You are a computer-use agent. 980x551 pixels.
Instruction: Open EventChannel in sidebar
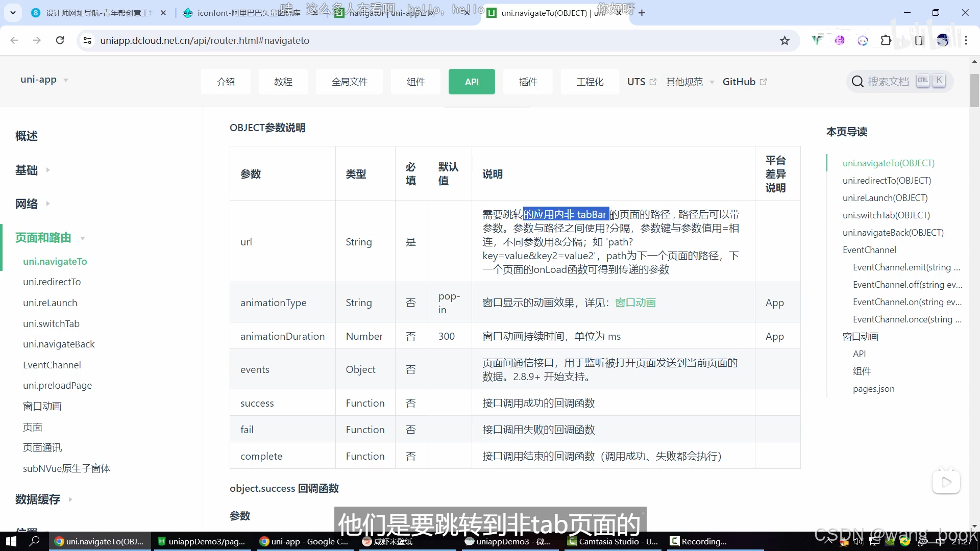click(52, 365)
